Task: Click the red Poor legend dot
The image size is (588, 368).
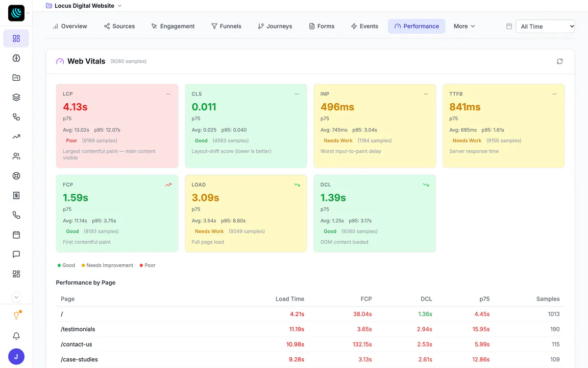Action: tap(141, 265)
